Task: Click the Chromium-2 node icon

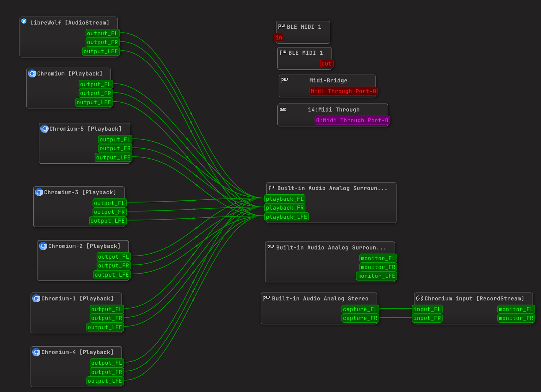Action: click(43, 246)
